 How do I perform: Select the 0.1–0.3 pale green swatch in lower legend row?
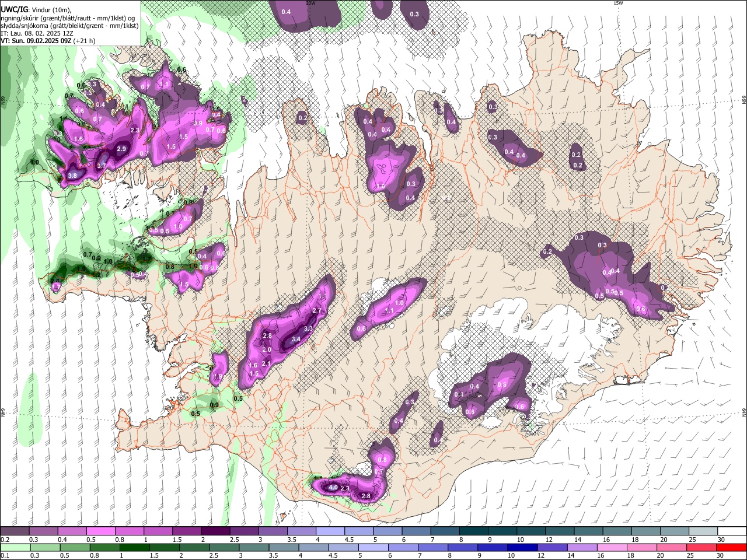coord(15,547)
